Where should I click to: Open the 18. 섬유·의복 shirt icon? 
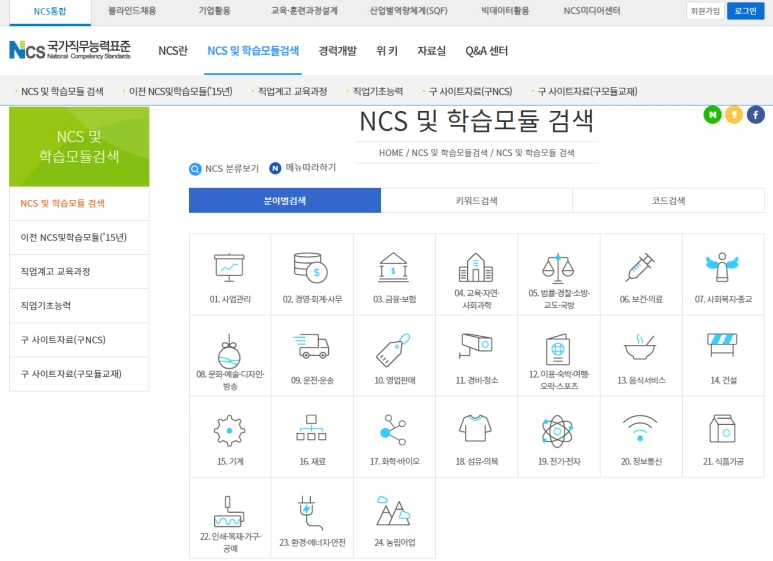click(x=475, y=428)
